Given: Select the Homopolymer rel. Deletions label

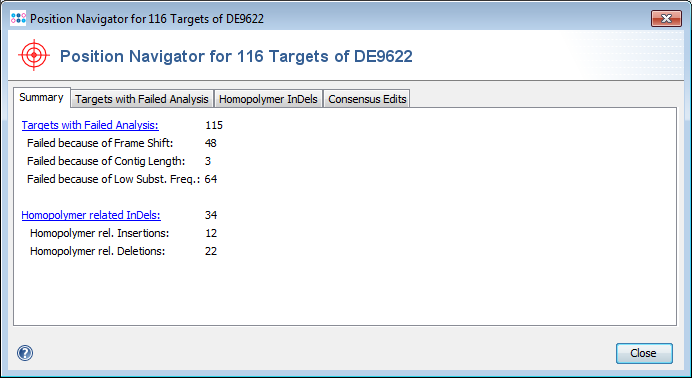Looking at the screenshot, I should pyautogui.click(x=98, y=251).
